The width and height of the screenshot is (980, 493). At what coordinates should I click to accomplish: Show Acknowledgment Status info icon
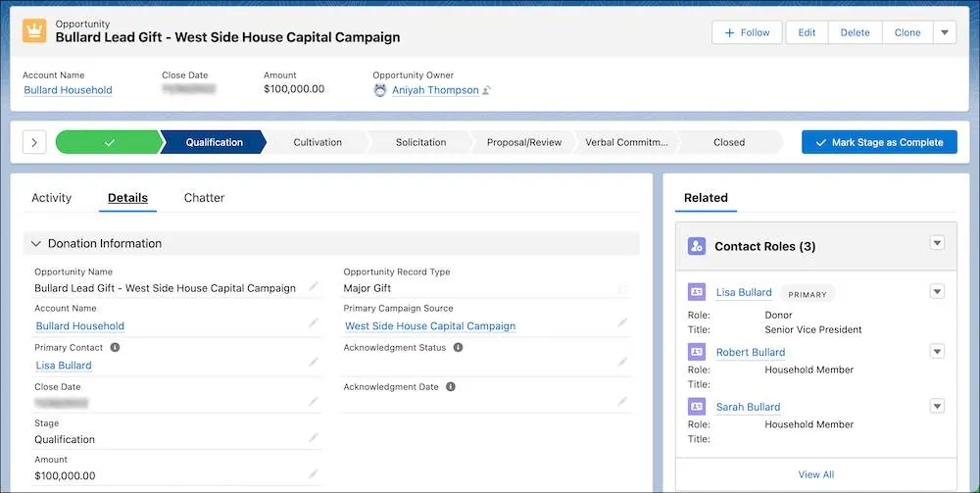458,347
